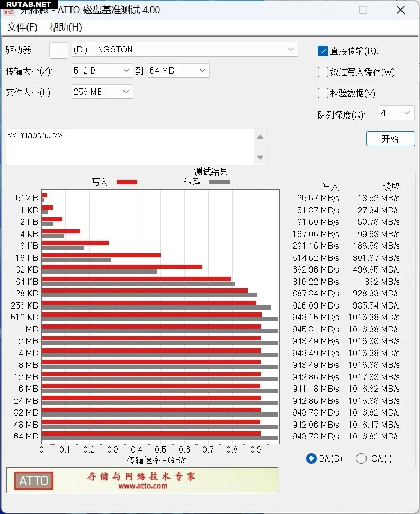Click the red 写入 legend swatch
The height and width of the screenshot is (514, 420).
coord(127,182)
